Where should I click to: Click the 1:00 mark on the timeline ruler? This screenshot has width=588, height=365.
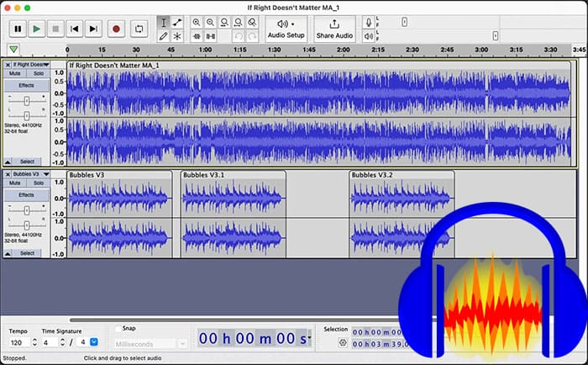coord(205,50)
